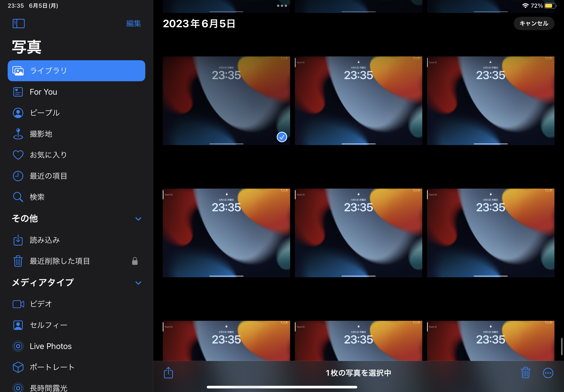The height and width of the screenshot is (392, 564).
Task: Delete selected photo with trash icon
Action: tap(525, 373)
